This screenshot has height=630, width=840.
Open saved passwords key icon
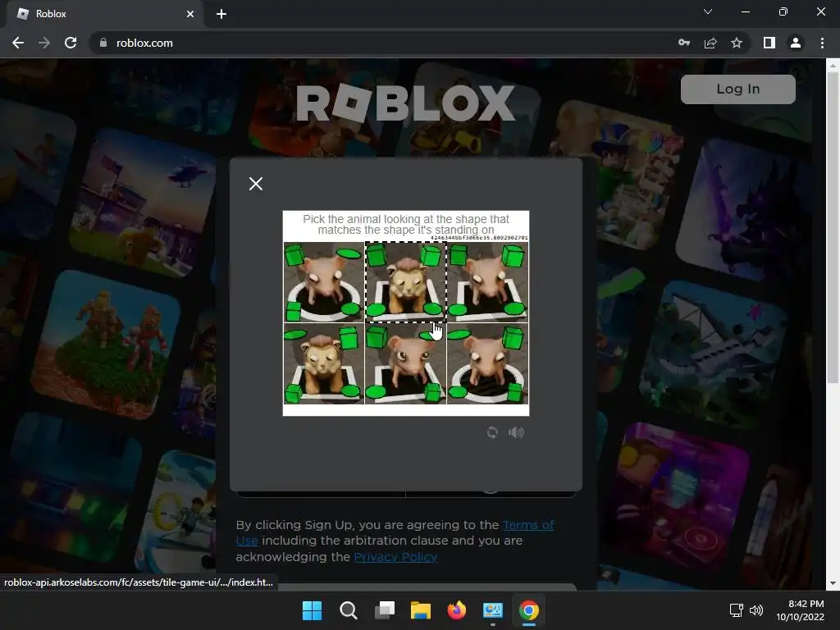point(684,43)
